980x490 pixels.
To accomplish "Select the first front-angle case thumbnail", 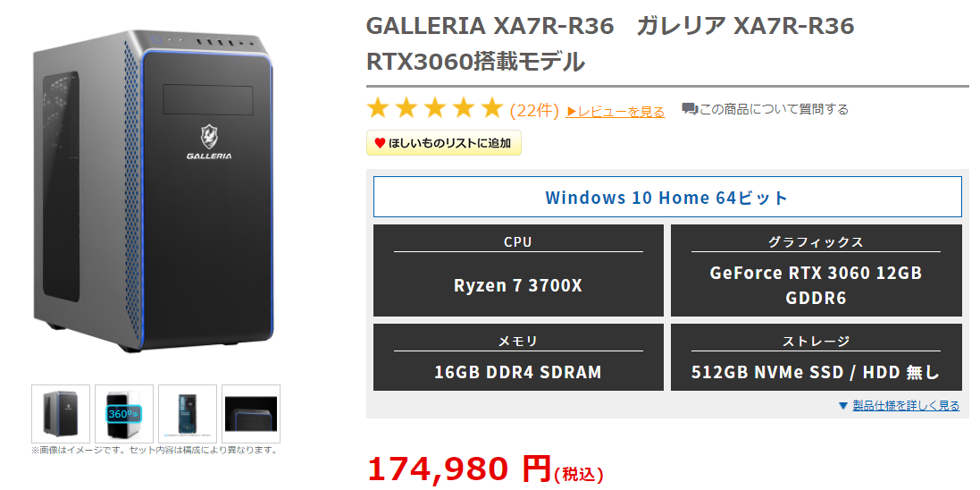I will 61,414.
